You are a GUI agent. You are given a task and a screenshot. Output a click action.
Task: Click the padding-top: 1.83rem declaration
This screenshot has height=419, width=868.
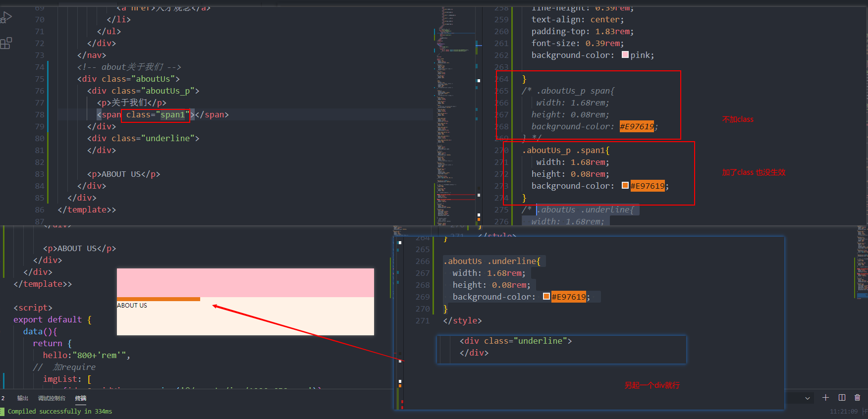[583, 32]
